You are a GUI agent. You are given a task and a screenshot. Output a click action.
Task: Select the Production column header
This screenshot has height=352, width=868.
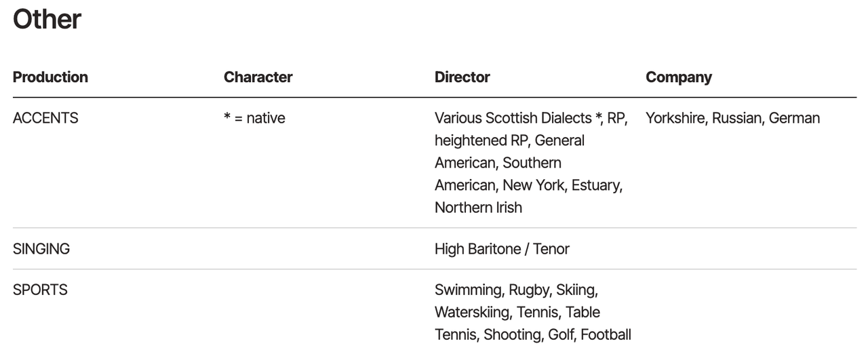tap(50, 77)
